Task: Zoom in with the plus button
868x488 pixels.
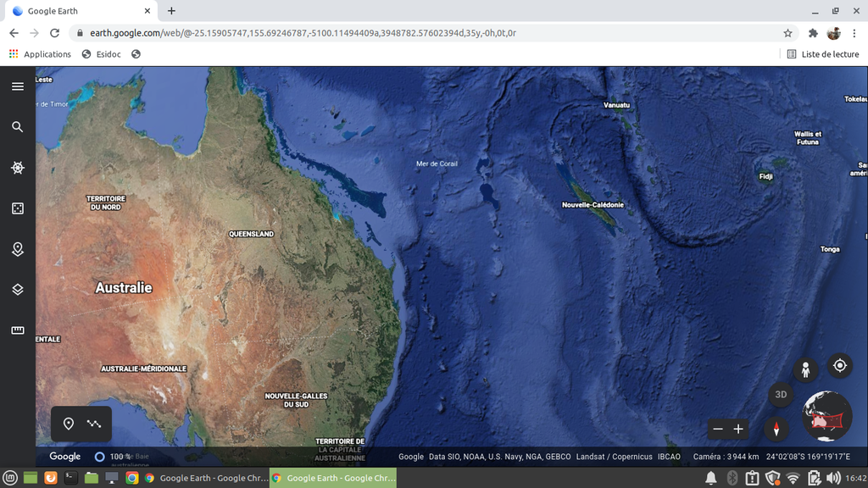Action: (x=738, y=429)
